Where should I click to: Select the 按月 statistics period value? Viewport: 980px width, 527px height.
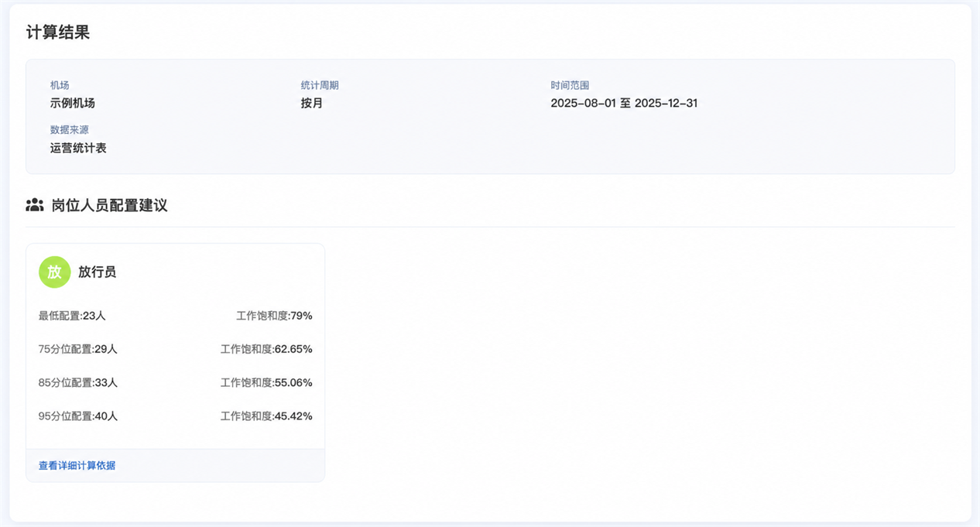coord(312,103)
